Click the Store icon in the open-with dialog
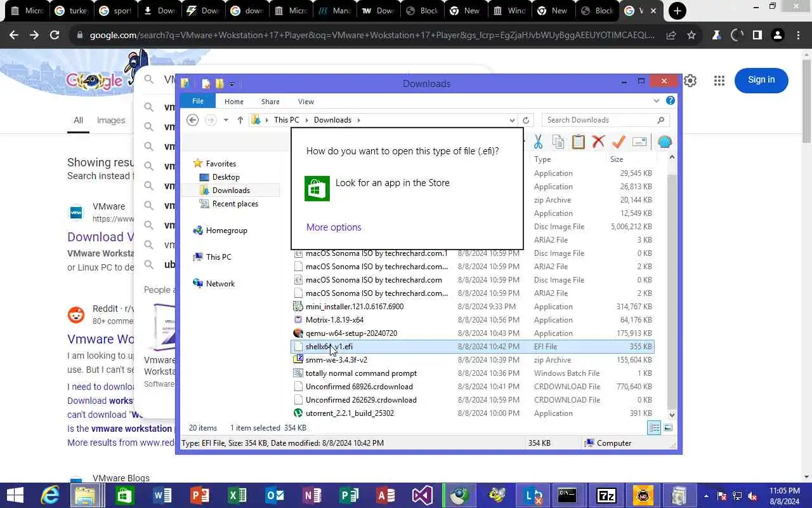 (x=317, y=189)
